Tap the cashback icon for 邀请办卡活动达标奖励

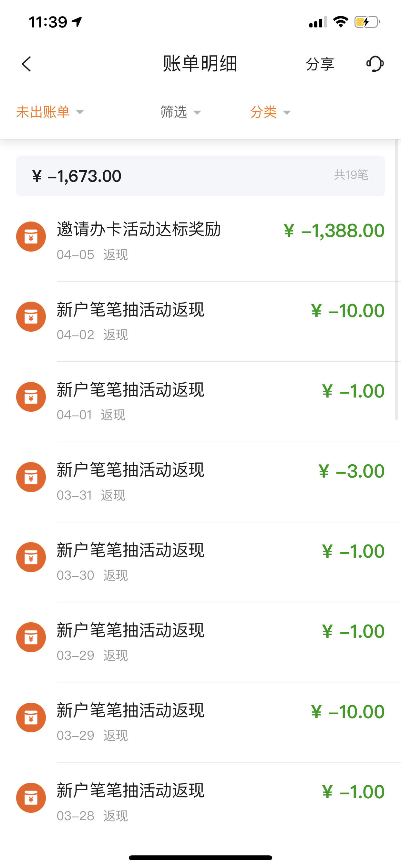coord(31,237)
